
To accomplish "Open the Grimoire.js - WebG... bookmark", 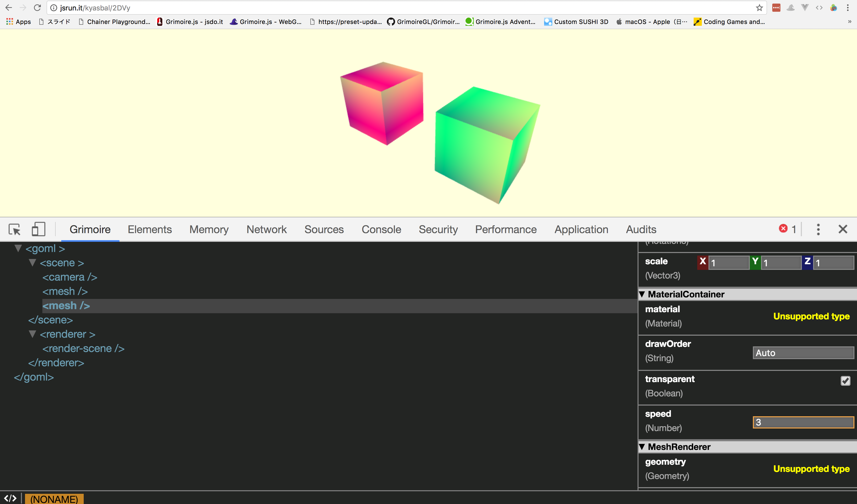I will 266,22.
